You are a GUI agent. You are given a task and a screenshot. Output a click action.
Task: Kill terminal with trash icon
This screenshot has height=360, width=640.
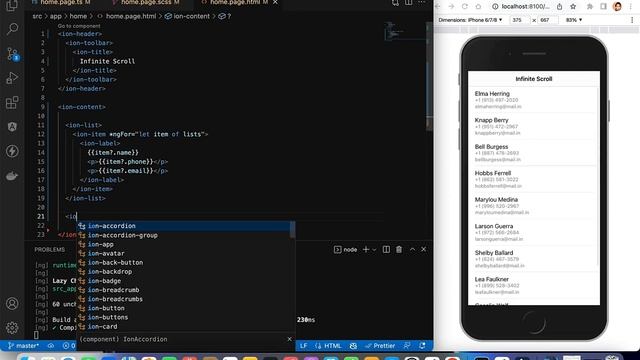pos(399,249)
